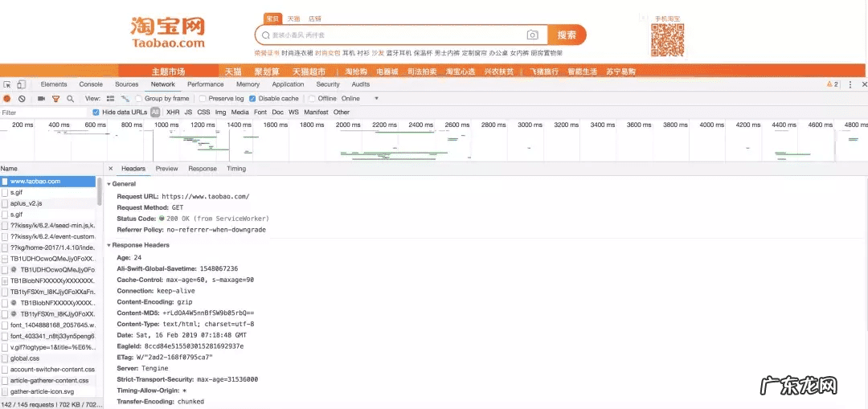Filter requests by Img

(x=221, y=112)
